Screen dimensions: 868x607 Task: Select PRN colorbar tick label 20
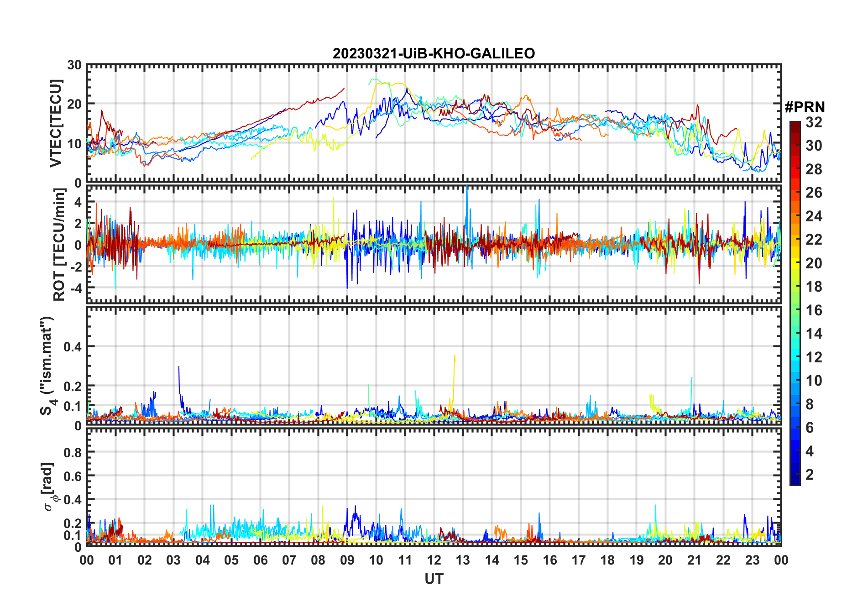coord(814,263)
